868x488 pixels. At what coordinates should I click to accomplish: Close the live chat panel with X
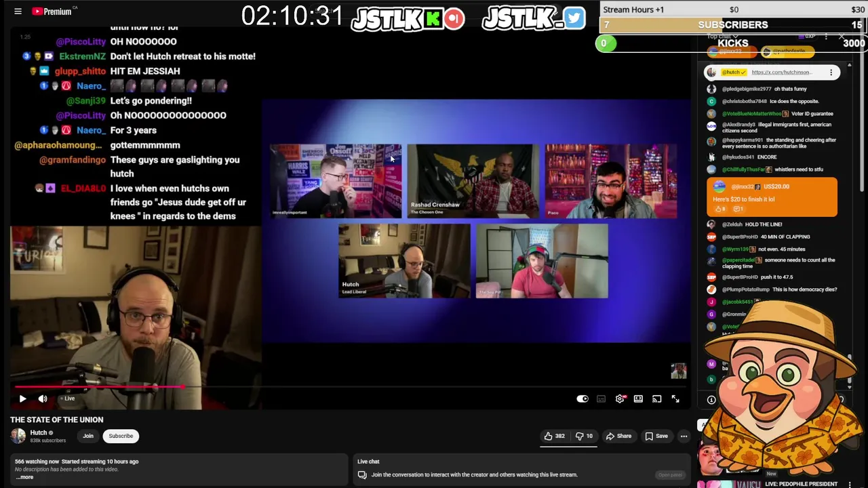(x=842, y=37)
